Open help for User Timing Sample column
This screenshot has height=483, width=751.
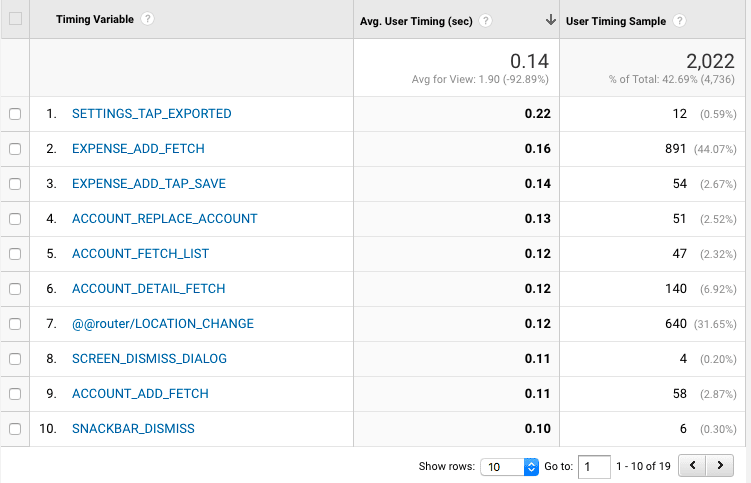point(679,21)
